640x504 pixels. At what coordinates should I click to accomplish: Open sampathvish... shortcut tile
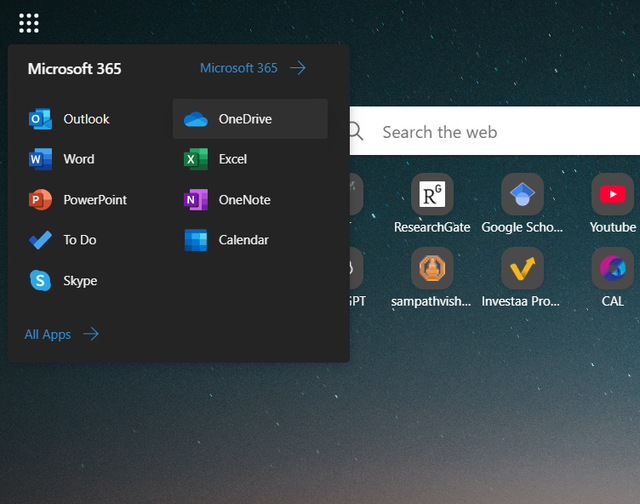pyautogui.click(x=431, y=278)
